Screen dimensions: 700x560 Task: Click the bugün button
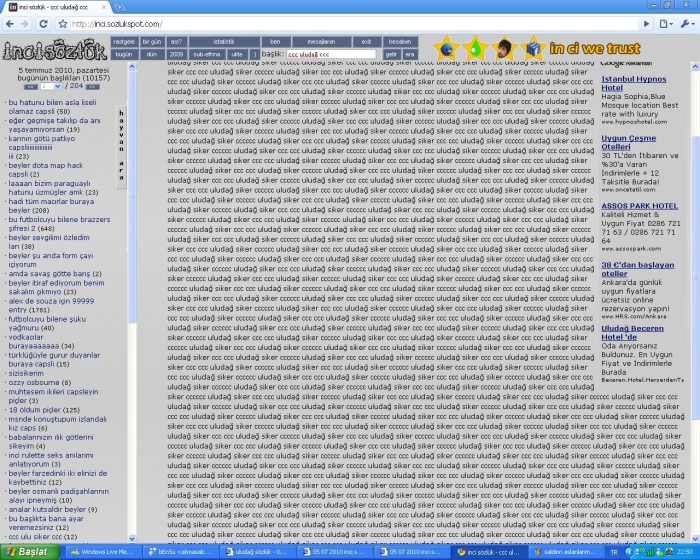[x=124, y=54]
